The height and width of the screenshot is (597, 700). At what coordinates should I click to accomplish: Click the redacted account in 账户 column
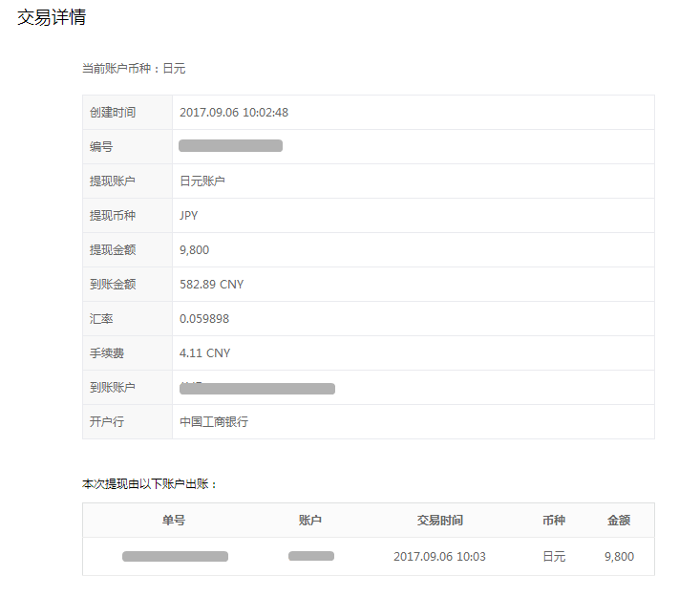[x=310, y=556]
